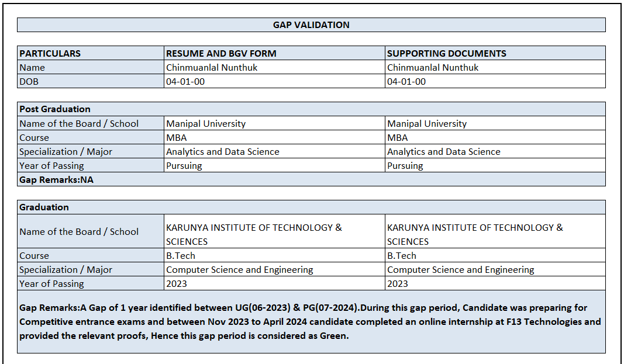
Task: Click Manipal University in the resume column
Action: 206,124
